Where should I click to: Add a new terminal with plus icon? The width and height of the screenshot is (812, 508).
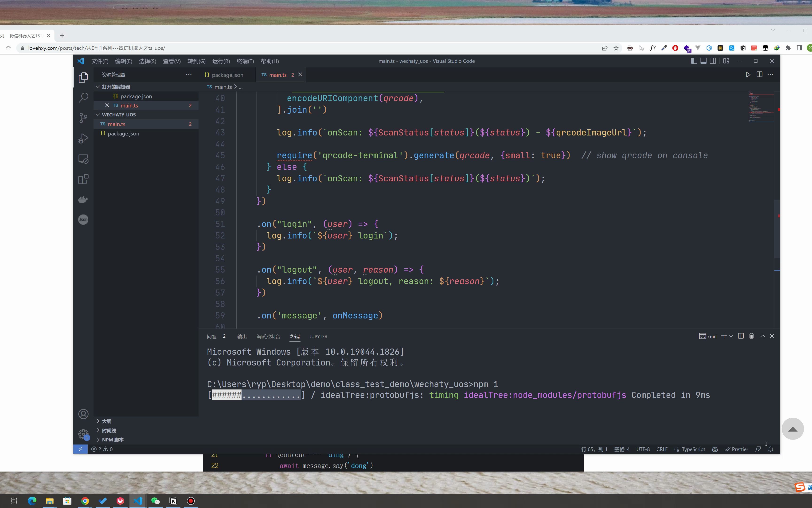pyautogui.click(x=724, y=336)
